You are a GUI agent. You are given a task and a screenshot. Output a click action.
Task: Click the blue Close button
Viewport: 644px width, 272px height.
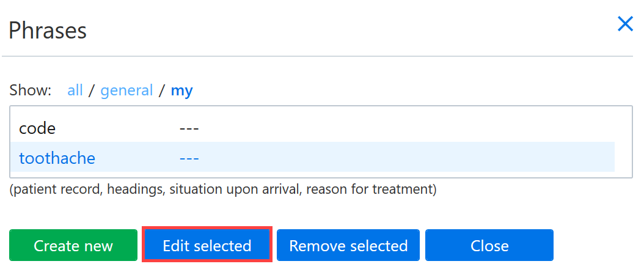489,245
